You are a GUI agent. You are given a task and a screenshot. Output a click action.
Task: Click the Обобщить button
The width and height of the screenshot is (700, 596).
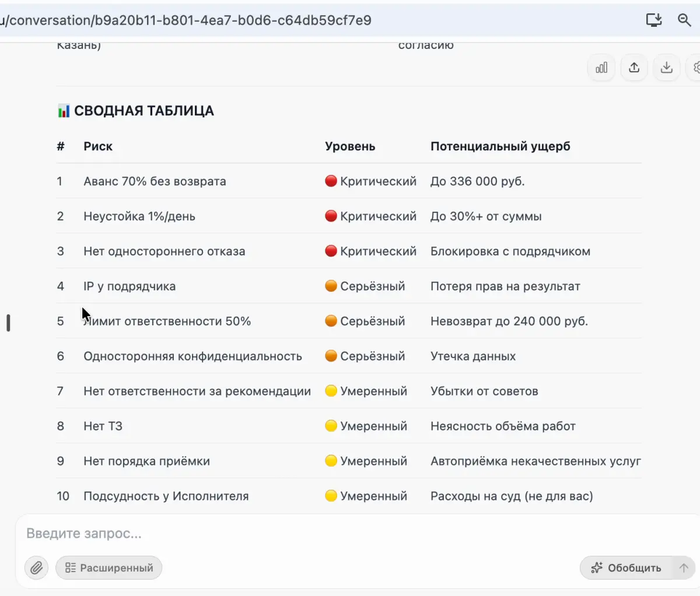point(626,567)
